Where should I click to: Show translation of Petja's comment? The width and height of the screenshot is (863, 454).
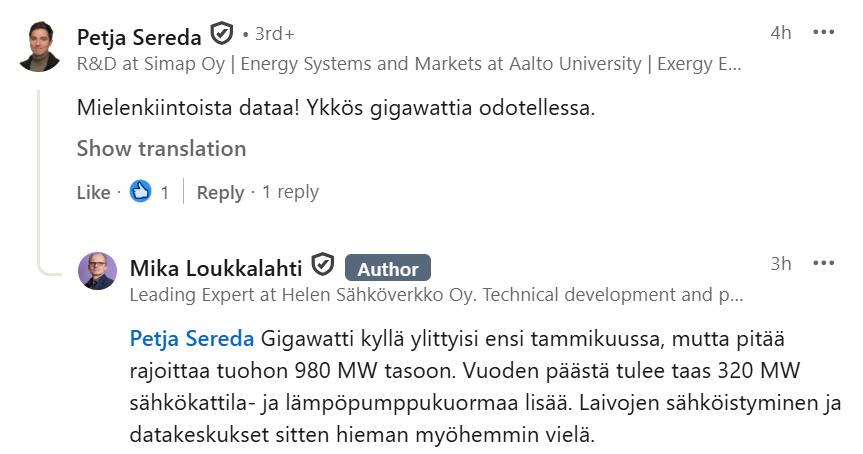click(161, 149)
